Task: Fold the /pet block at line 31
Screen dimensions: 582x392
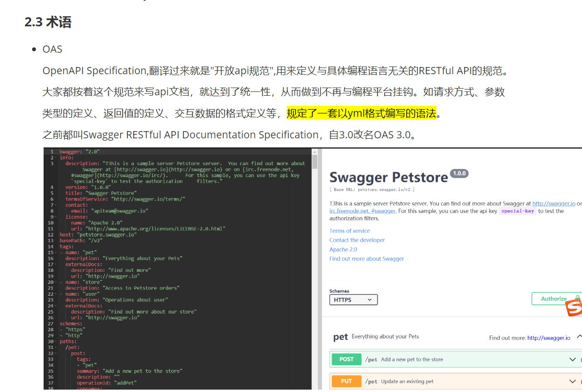Action: click(x=57, y=347)
